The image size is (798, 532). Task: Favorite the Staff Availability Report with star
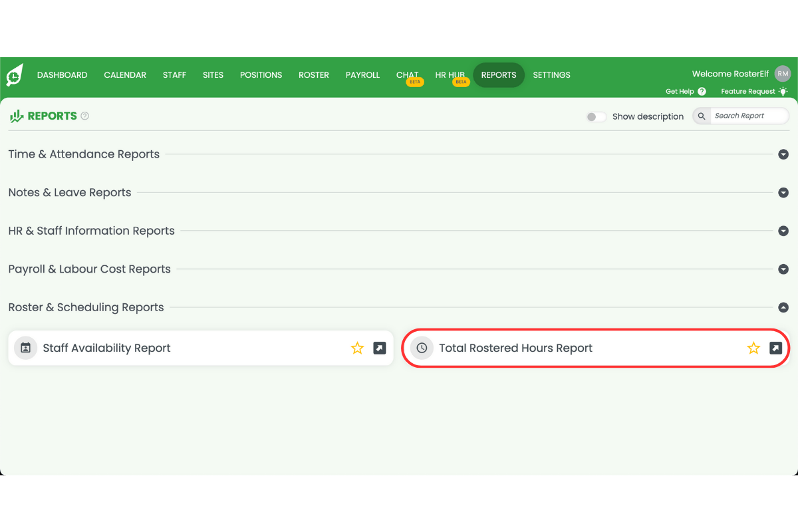[357, 348]
